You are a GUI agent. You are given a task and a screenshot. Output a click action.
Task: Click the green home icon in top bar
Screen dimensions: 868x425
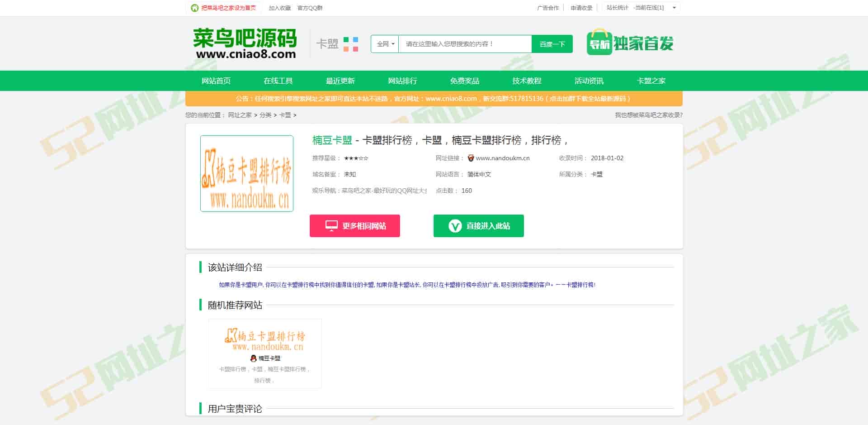(194, 8)
